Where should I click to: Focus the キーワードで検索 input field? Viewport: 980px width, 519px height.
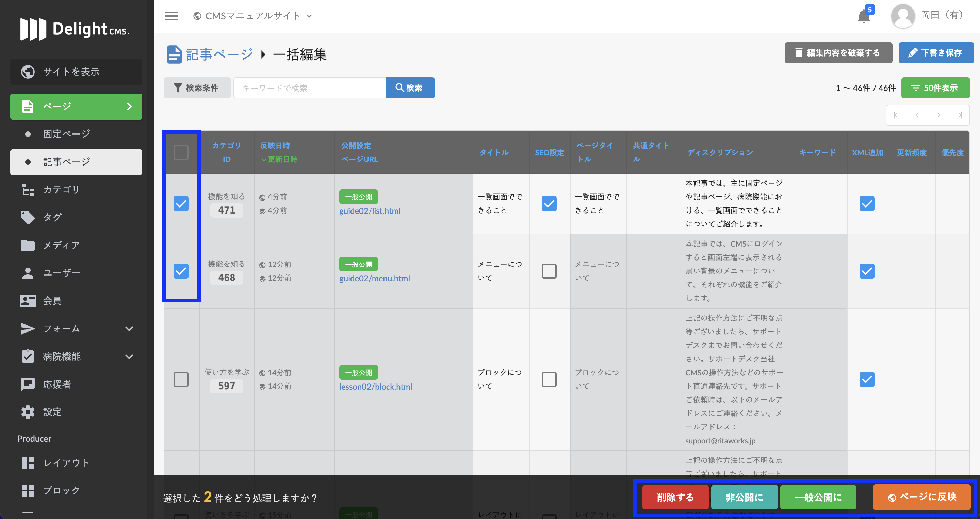point(309,88)
